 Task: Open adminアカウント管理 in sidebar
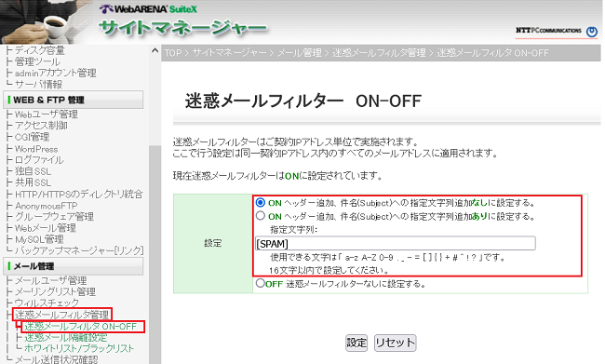56,73
